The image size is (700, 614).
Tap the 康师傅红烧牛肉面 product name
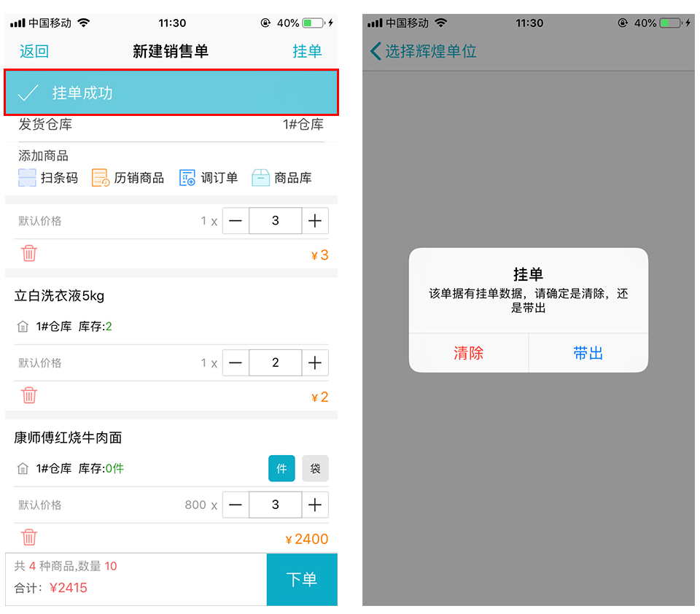tap(68, 438)
